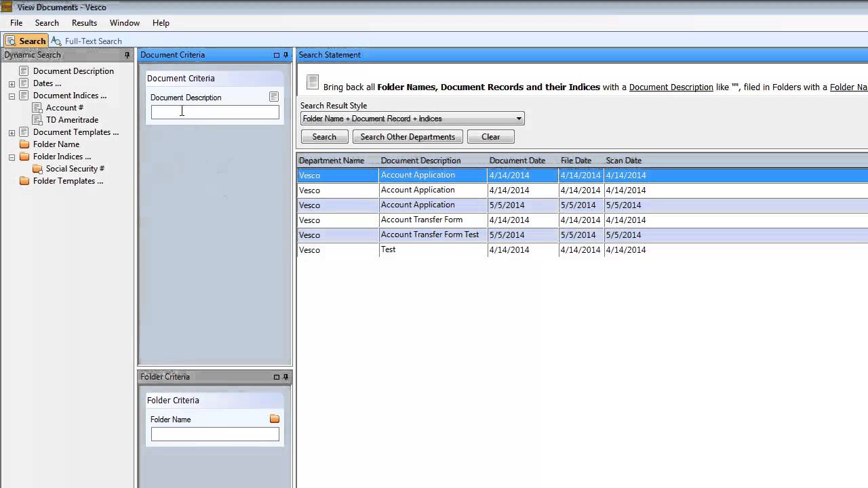The height and width of the screenshot is (488, 868).
Task: Select the Account Transfer Form row
Action: [x=583, y=220]
